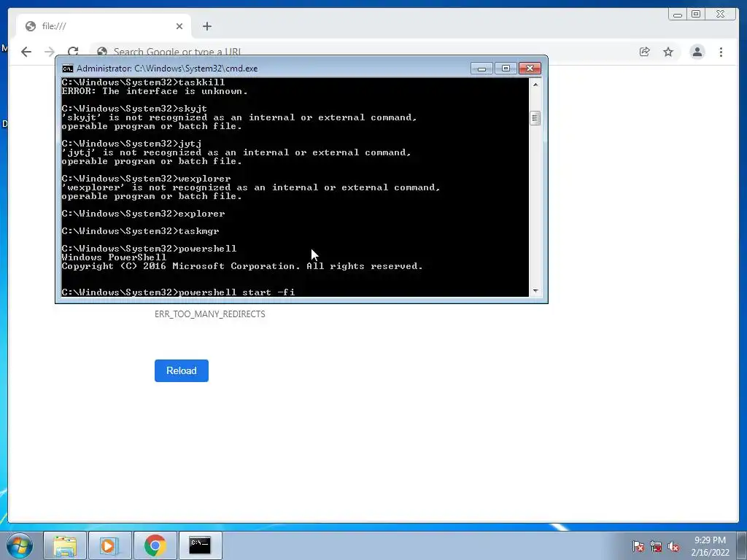This screenshot has width=747, height=560.
Task: Open the network status tray icon
Action: (656, 546)
